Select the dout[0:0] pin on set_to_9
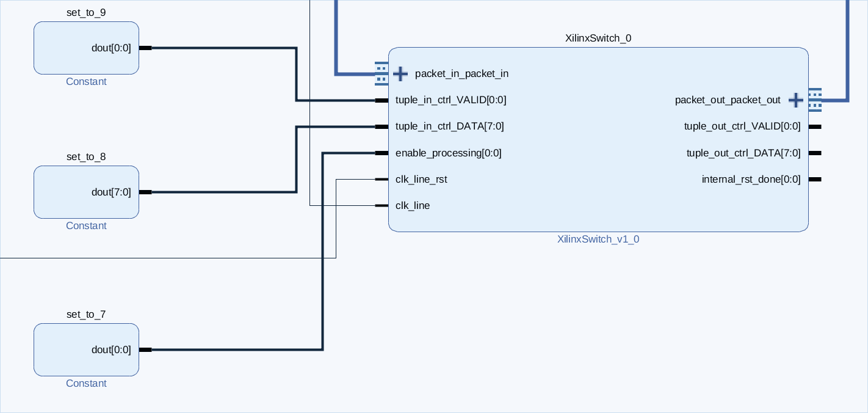Screen dimensions: 868x413 pos(146,48)
